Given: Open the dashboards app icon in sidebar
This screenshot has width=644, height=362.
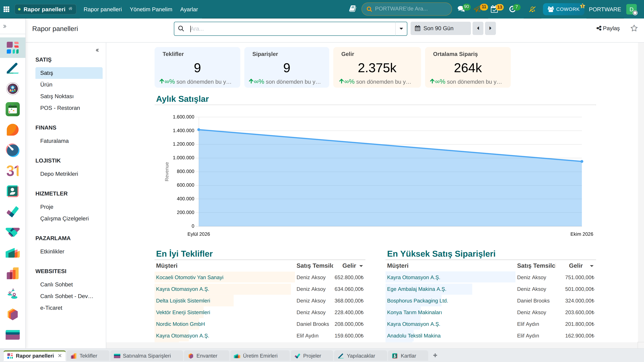Looking at the screenshot, I should (12, 47).
